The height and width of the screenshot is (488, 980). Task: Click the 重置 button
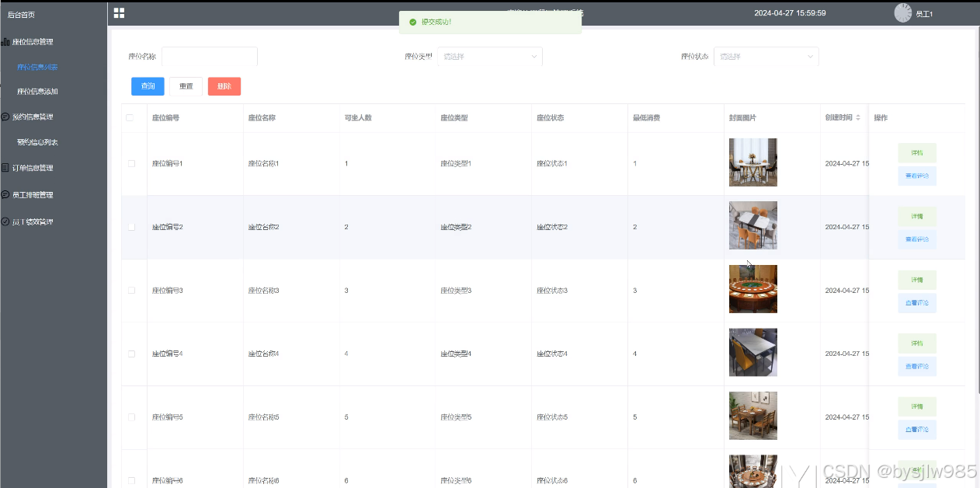pos(186,86)
